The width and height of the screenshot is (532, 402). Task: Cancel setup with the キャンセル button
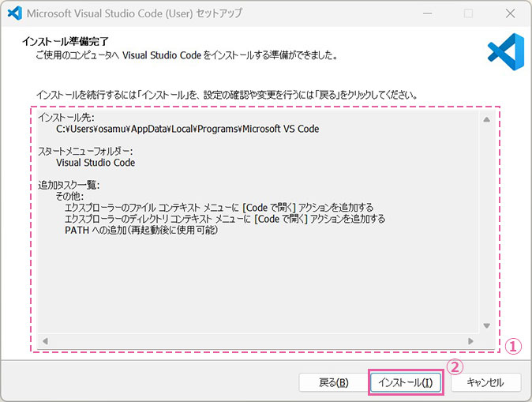[x=485, y=382]
